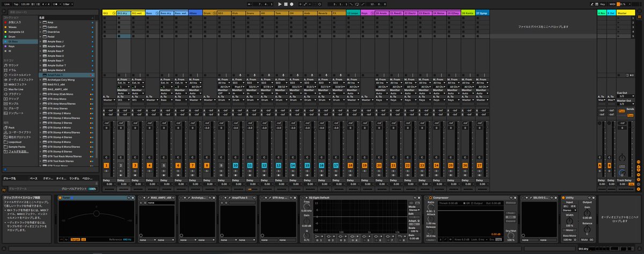Edit the 131.00 tempo field

[26, 4]
